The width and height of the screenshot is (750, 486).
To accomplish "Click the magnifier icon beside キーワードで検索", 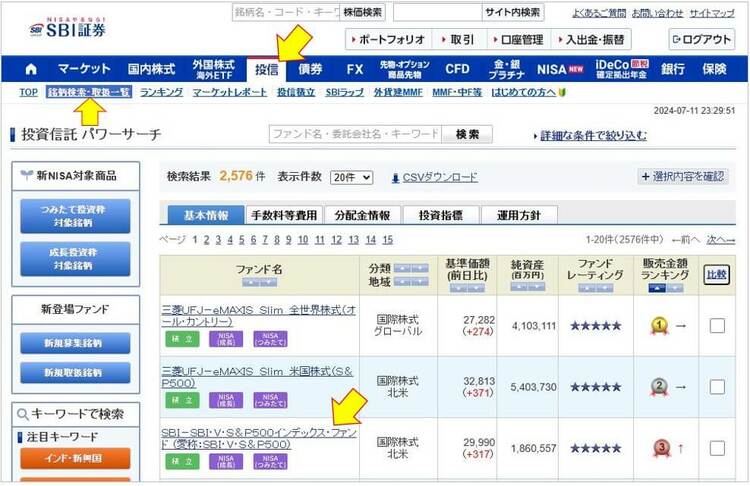I will pos(22,414).
